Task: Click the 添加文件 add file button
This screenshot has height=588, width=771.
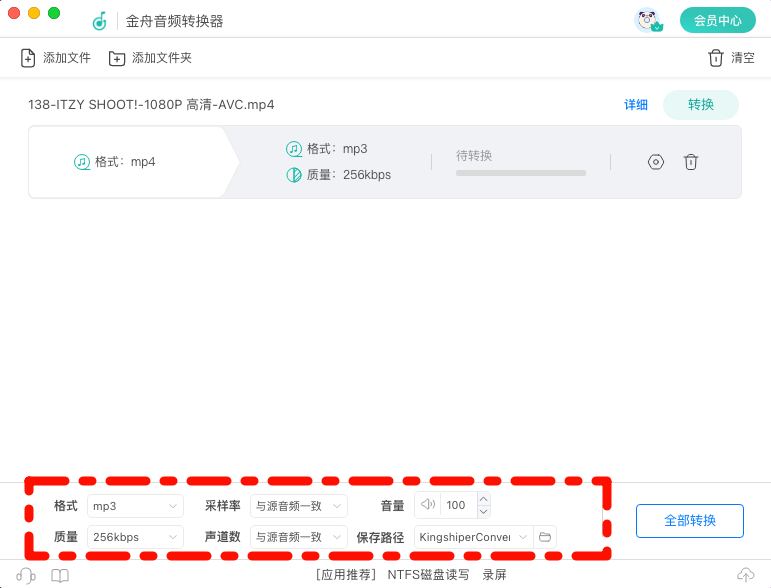Action: click(x=56, y=58)
